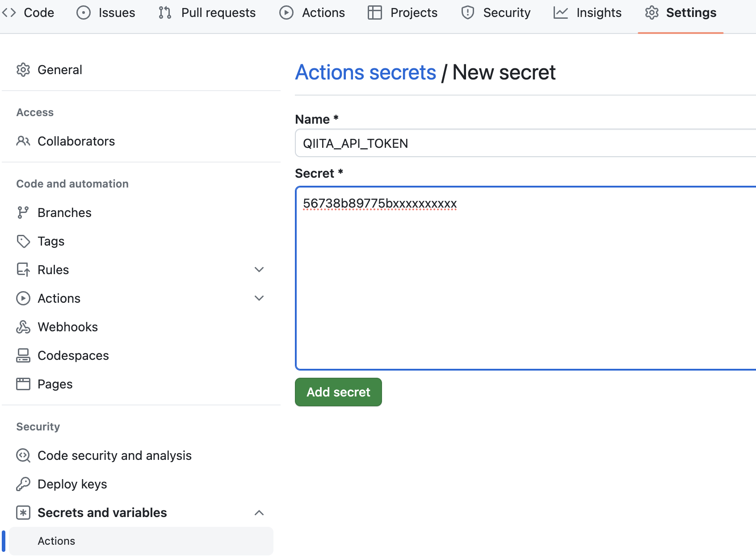This screenshot has width=756, height=559.
Task: Focus the secret Name input field
Action: coord(523,143)
